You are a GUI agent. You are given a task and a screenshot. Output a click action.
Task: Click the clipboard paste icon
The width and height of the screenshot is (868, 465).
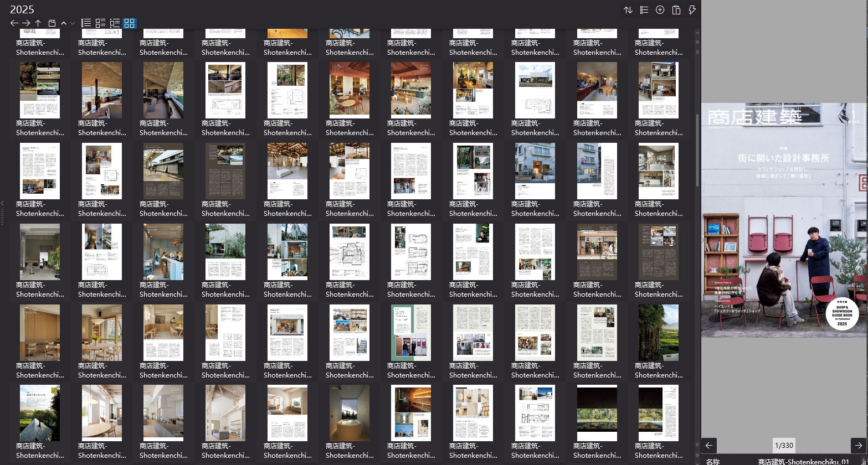(676, 10)
